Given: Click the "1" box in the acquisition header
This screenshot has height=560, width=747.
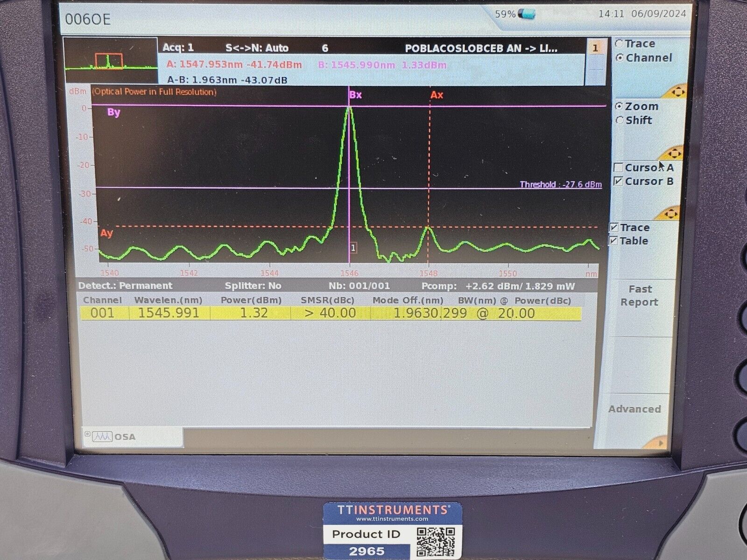Looking at the screenshot, I should tap(593, 48).
